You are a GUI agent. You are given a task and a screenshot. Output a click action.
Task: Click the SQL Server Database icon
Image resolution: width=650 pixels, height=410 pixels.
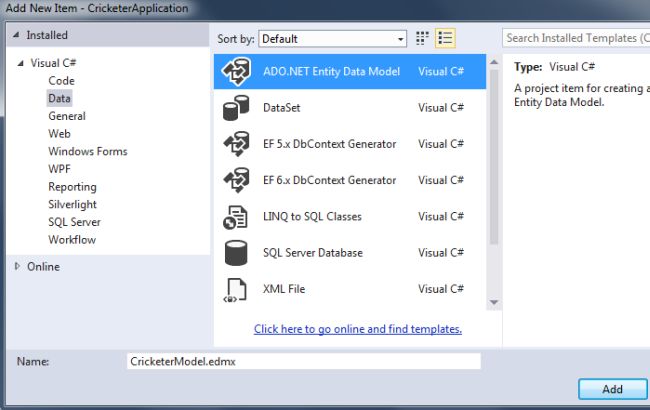(235, 253)
